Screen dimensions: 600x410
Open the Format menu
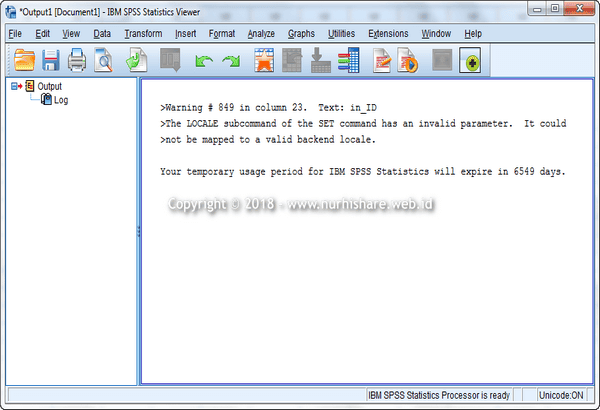pyautogui.click(x=222, y=34)
